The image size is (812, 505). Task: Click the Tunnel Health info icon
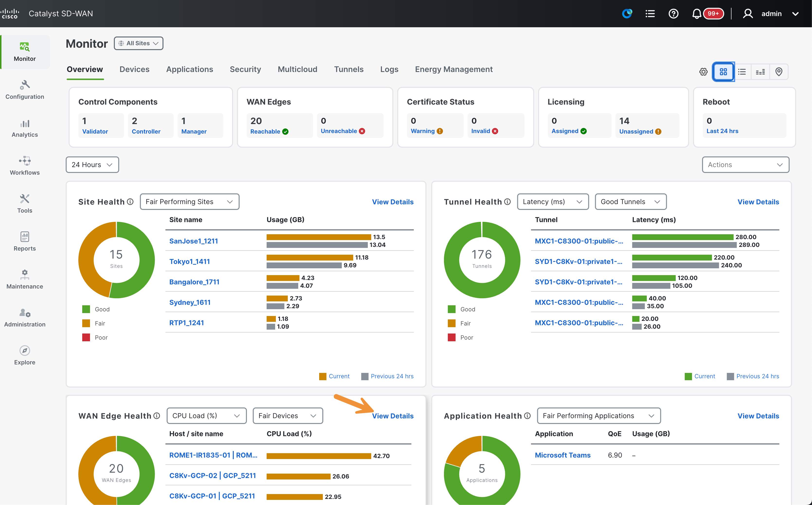507,202
